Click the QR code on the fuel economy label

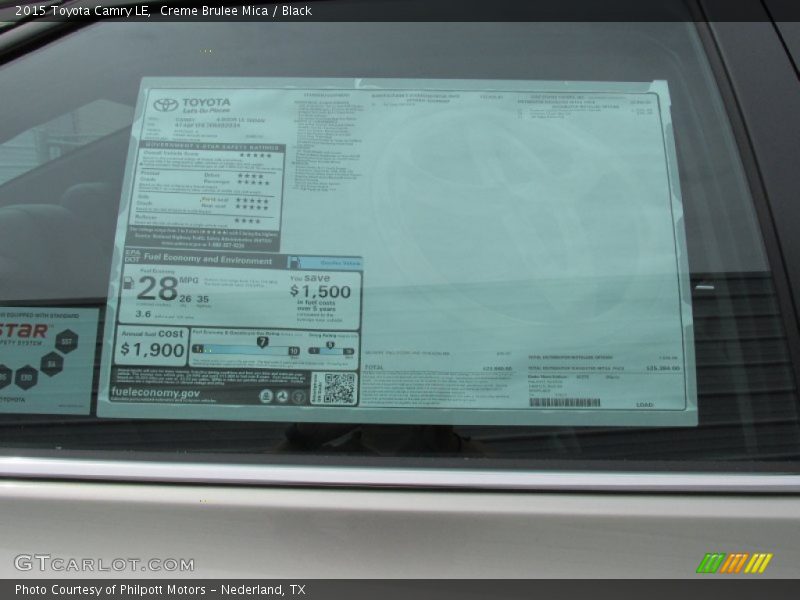(x=339, y=388)
